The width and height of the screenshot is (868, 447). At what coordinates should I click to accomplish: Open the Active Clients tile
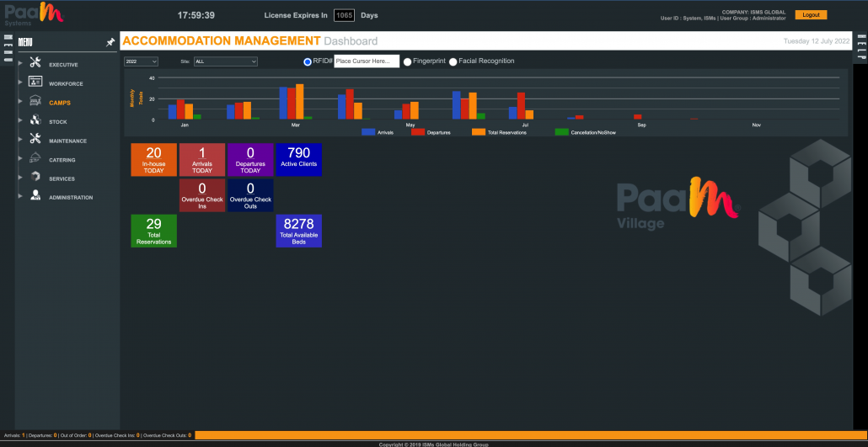(299, 160)
